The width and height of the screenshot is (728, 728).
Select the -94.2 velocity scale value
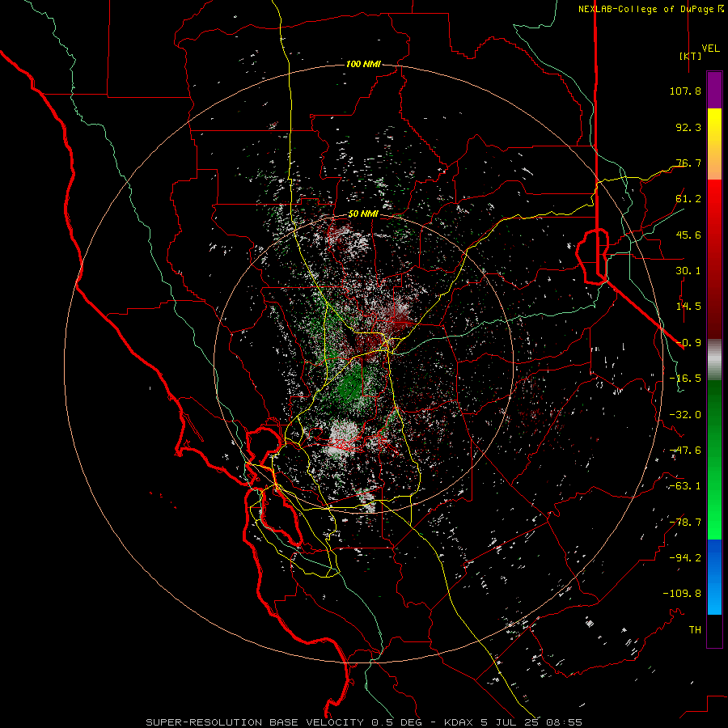[685, 558]
